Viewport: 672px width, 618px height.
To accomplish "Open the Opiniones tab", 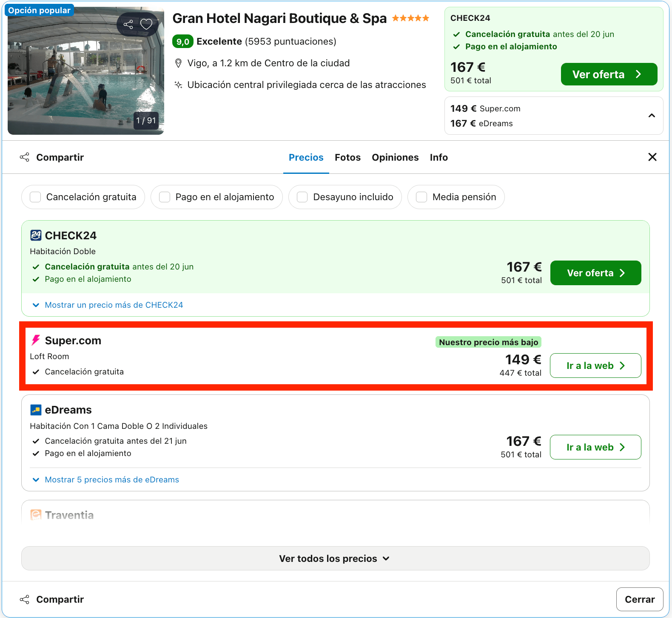I will pyautogui.click(x=395, y=158).
